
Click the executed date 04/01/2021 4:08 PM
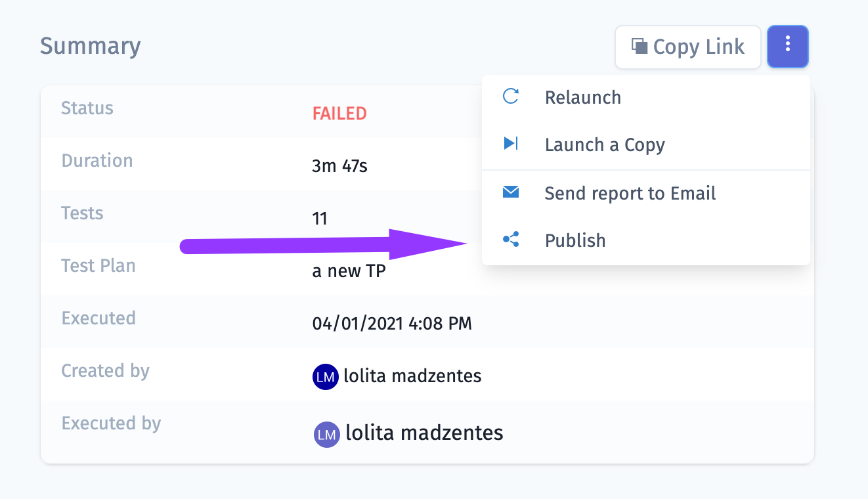point(392,323)
